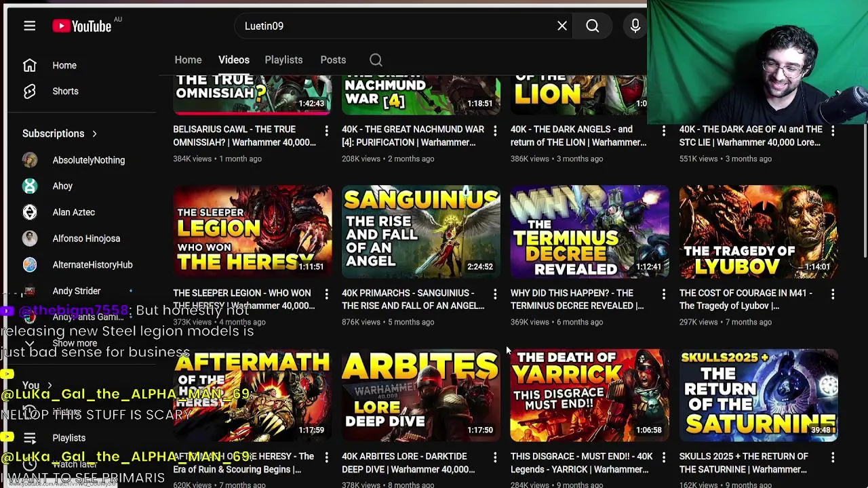Switch to the Playlists tab
Screen dimensions: 868x488
[x=283, y=60]
